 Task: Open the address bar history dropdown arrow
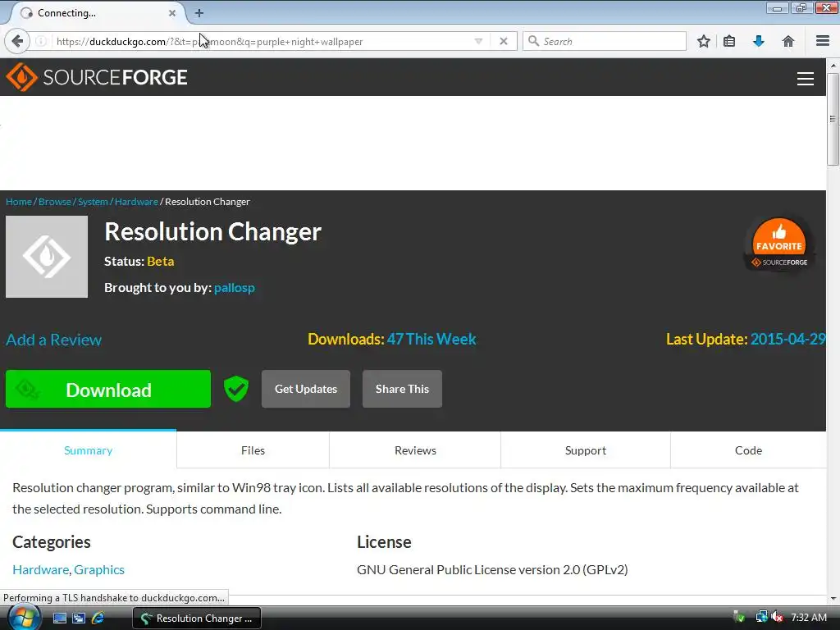click(x=478, y=41)
